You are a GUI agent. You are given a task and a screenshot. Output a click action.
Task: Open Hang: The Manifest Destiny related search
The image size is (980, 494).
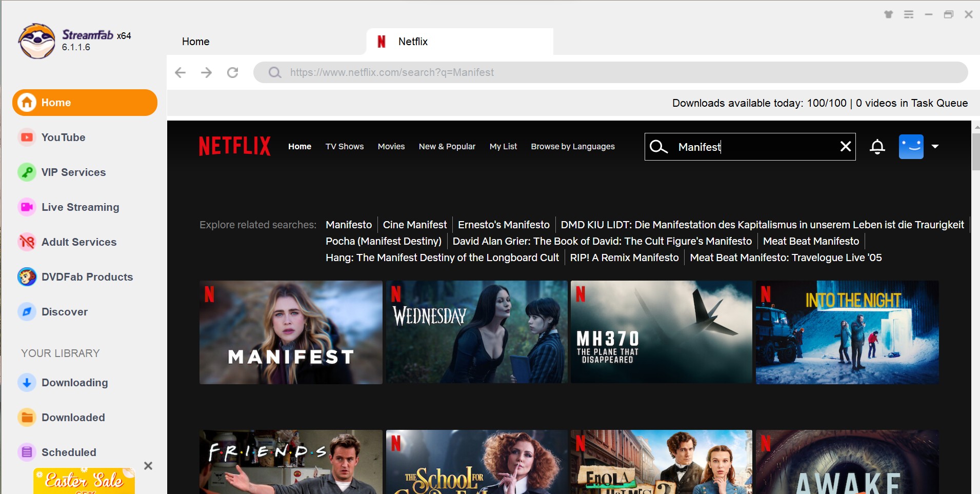tap(442, 258)
